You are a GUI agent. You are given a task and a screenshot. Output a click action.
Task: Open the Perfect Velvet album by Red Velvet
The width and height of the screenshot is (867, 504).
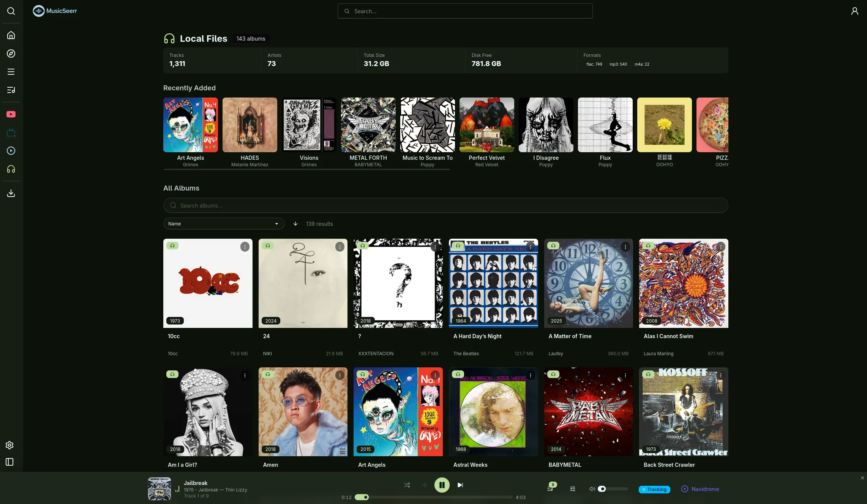point(486,125)
